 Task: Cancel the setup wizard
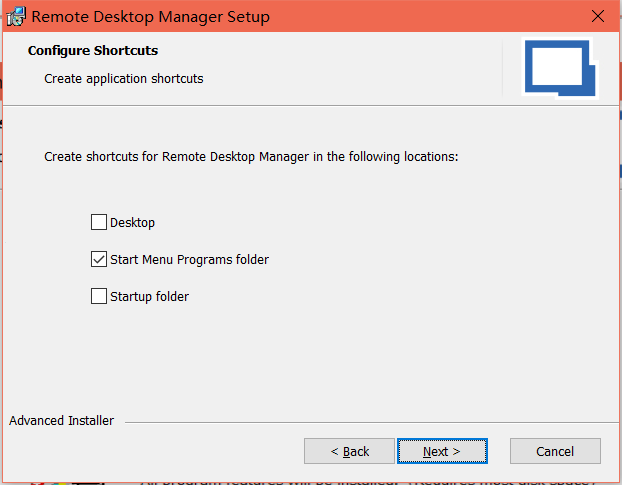point(555,451)
